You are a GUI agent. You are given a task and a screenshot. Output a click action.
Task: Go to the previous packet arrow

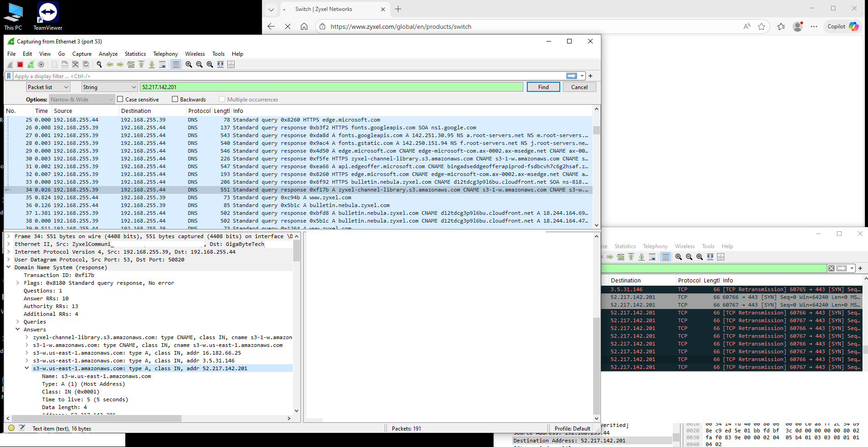point(110,64)
